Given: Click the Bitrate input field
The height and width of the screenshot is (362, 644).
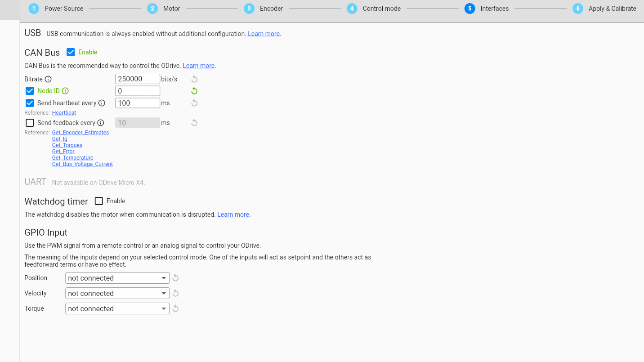Looking at the screenshot, I should 137,79.
